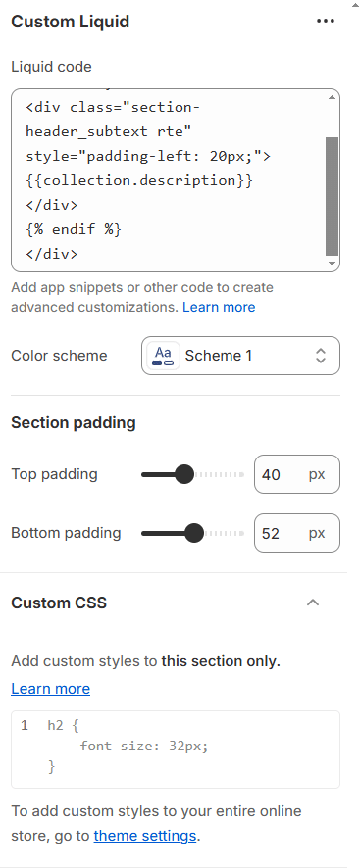Click into the Custom CSS code editor
The height and width of the screenshot is (868, 359).
click(176, 749)
